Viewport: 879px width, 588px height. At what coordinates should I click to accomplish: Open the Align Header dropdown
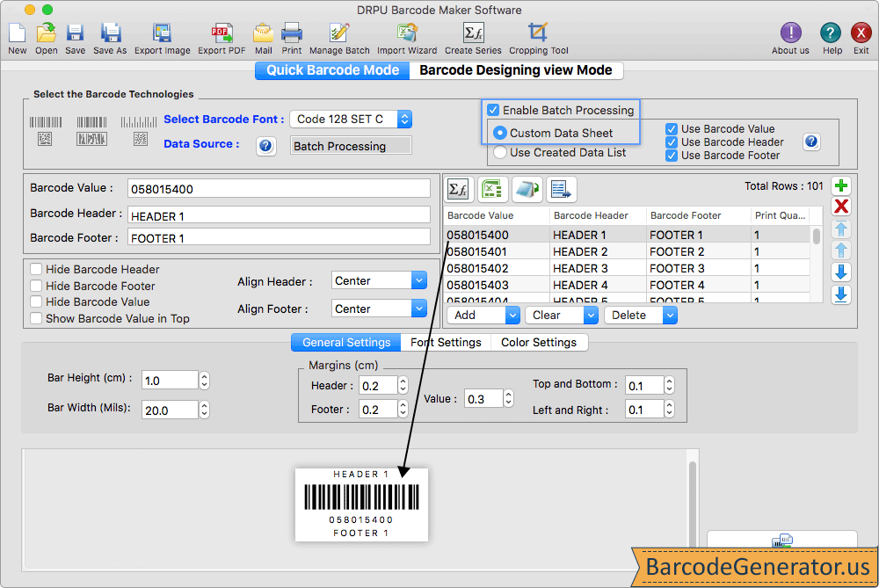point(379,280)
